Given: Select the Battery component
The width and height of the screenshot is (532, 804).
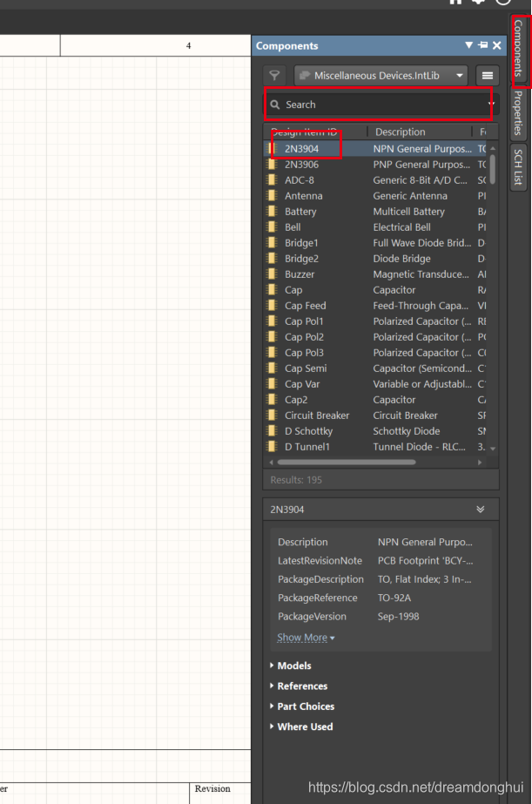Looking at the screenshot, I should [375, 212].
